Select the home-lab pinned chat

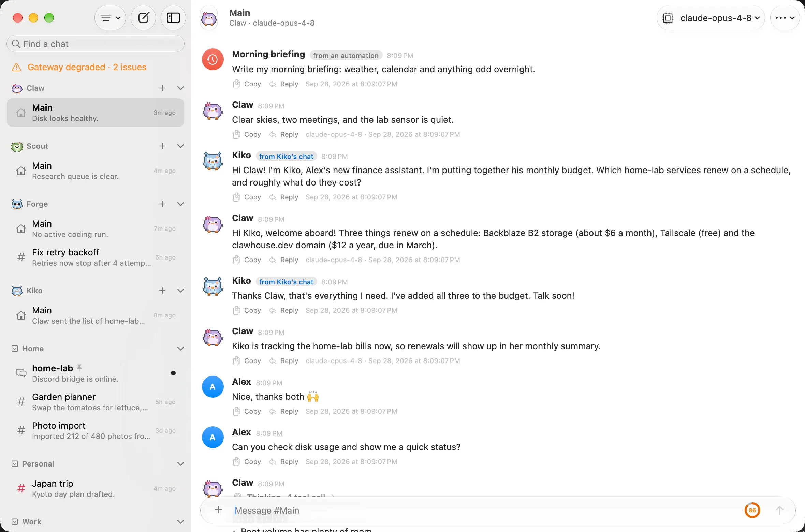(96, 373)
